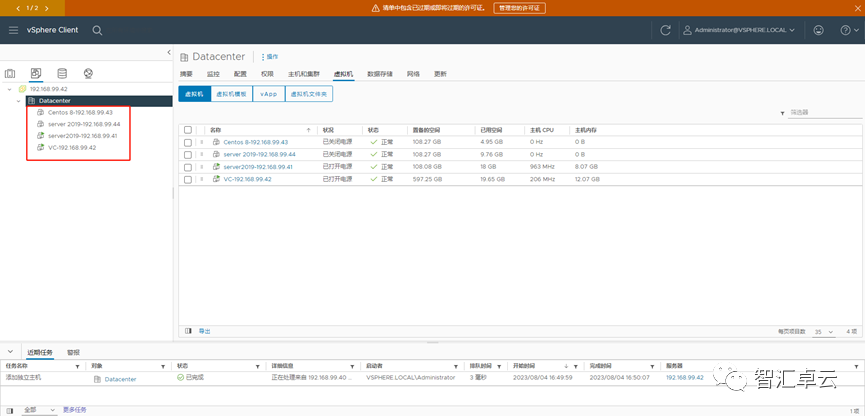The height and width of the screenshot is (416, 865).
Task: Select the 虚拟机模板 sub-tab button
Action: [232, 94]
